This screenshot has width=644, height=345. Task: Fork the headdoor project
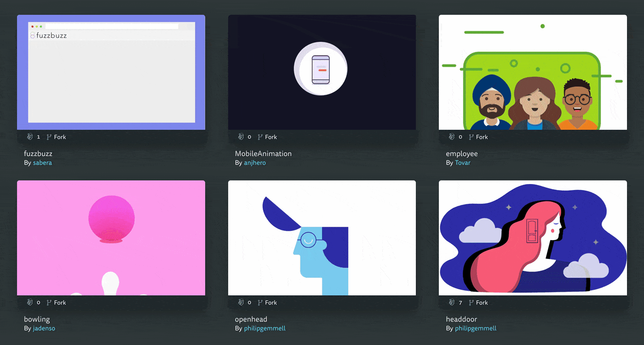pyautogui.click(x=471, y=303)
